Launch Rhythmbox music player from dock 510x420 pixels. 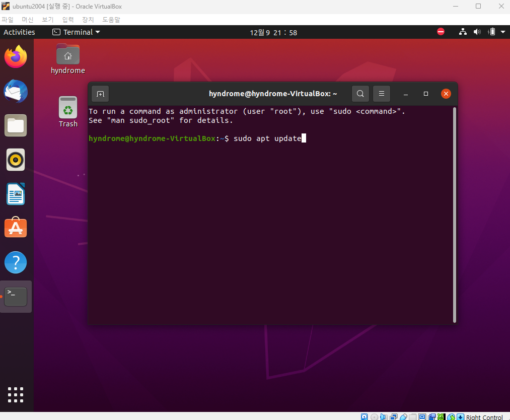[16, 160]
